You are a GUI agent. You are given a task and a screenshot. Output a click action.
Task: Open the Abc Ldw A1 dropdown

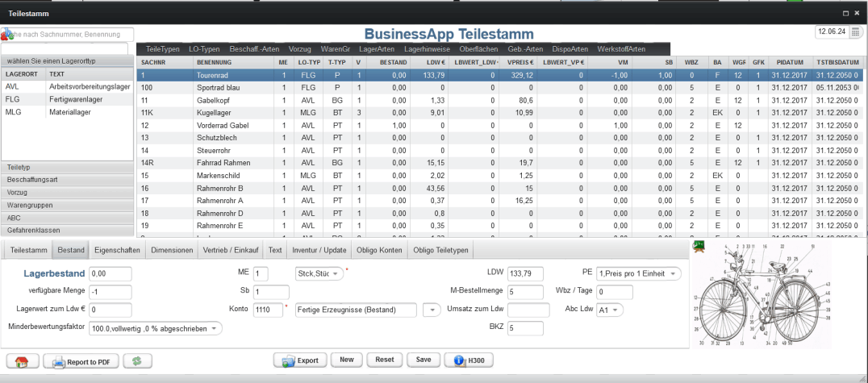point(610,310)
